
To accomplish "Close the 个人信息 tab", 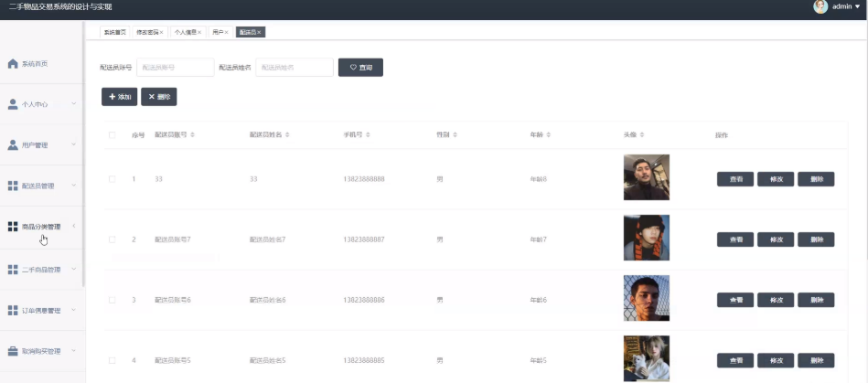I will pyautogui.click(x=199, y=33).
